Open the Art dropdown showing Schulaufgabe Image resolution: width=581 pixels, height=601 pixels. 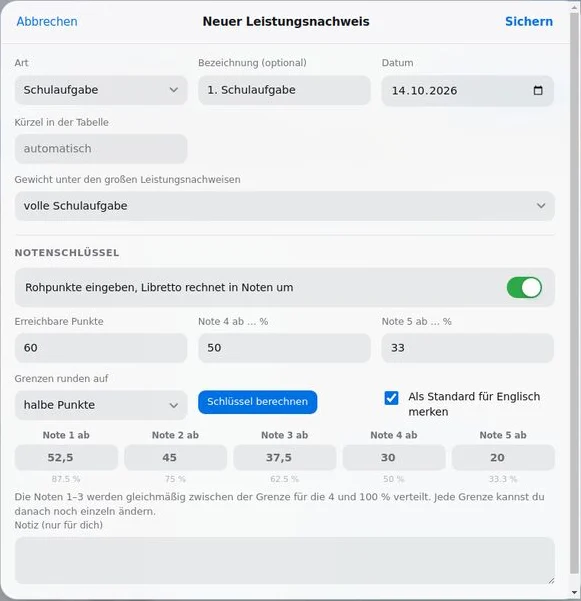click(101, 90)
